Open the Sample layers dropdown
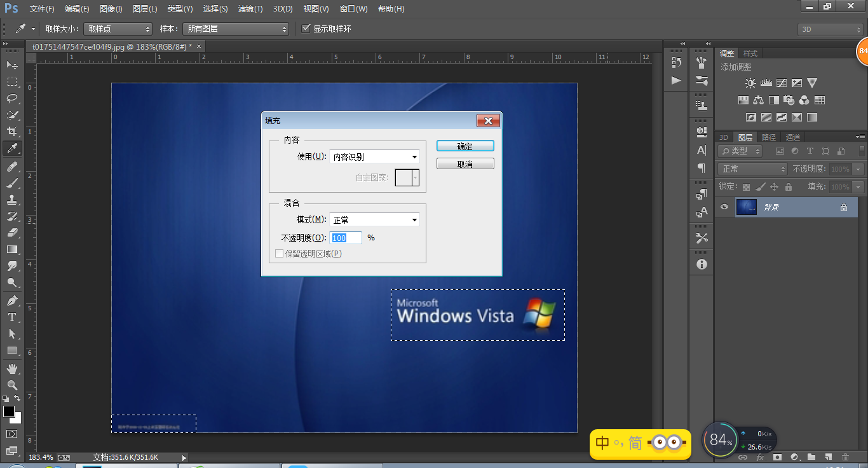868x468 pixels. tap(236, 29)
